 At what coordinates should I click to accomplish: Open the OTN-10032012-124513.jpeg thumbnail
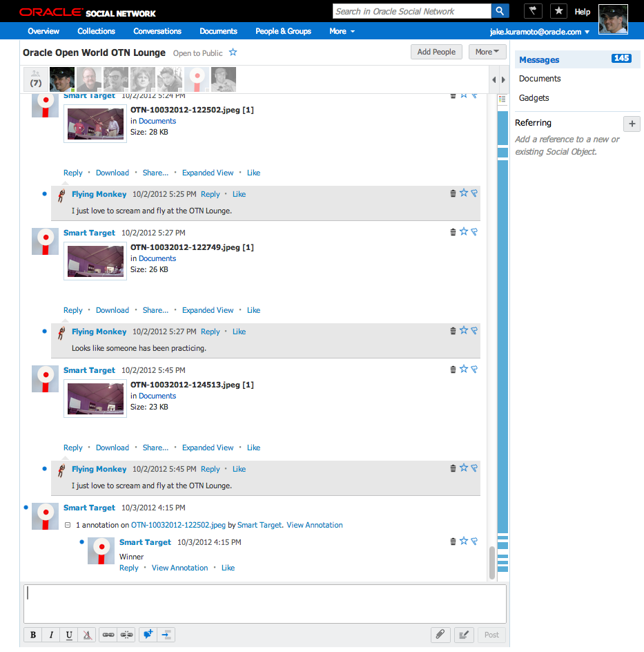95,398
